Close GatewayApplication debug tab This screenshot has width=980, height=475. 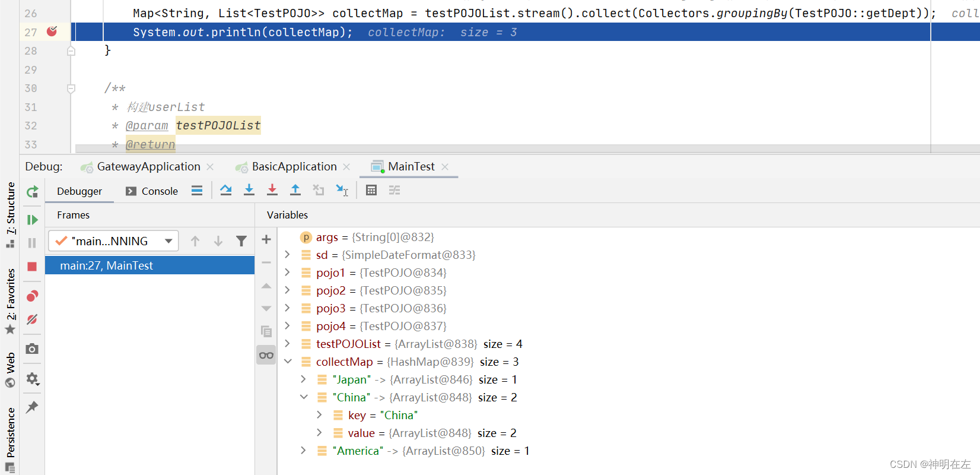click(x=210, y=167)
